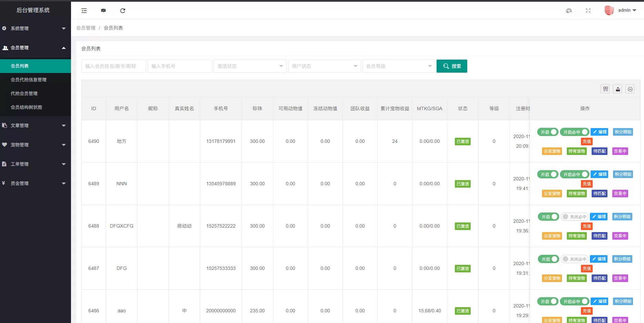Open the 激活状态 dropdown filter
Screen dimensions: 644x323
point(250,66)
